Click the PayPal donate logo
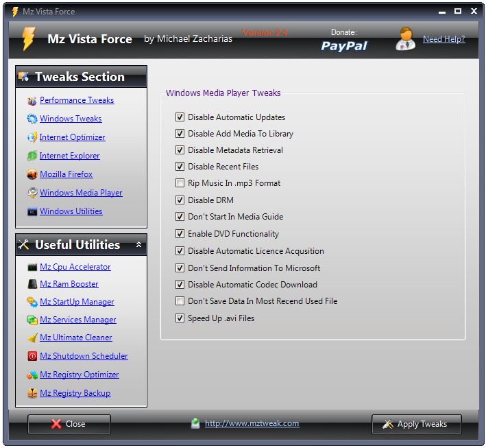The width and height of the screenshot is (486, 448). [x=343, y=46]
